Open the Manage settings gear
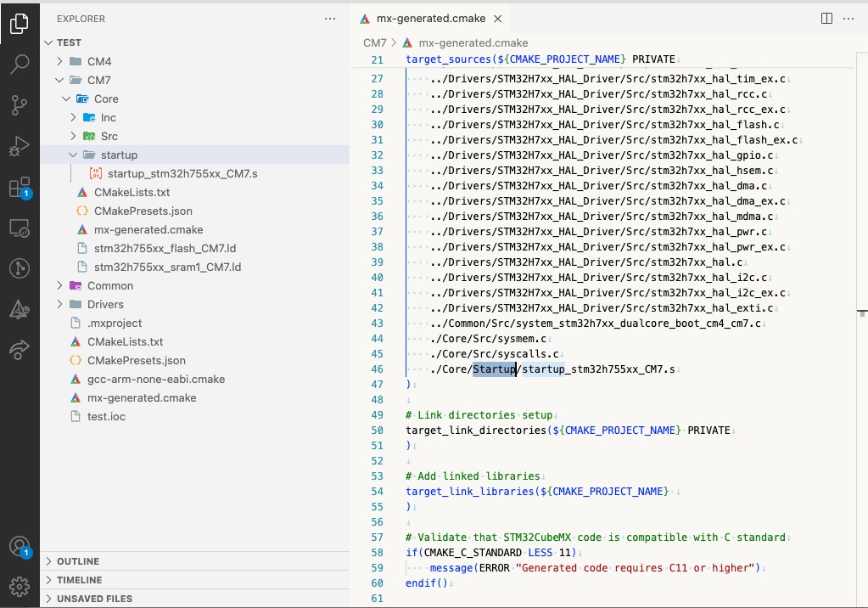Screen dimensions: 868x608 tap(20, 586)
